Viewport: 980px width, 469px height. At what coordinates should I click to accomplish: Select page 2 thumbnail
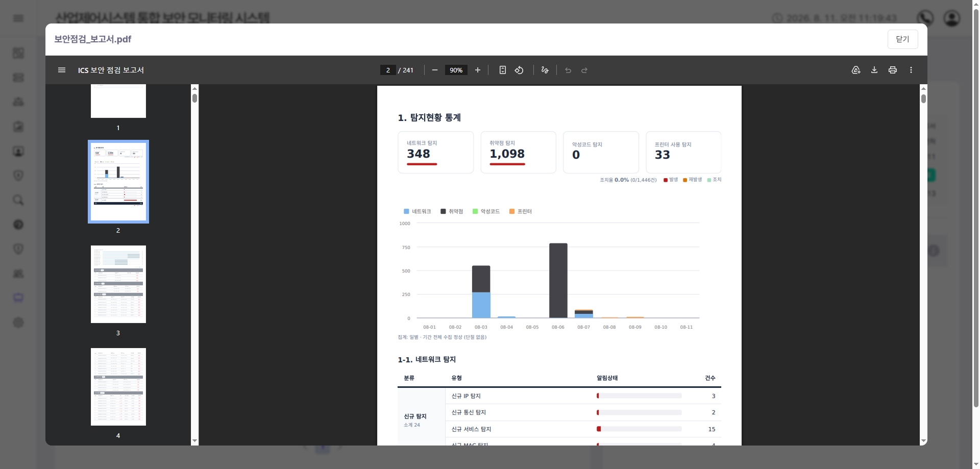point(118,182)
